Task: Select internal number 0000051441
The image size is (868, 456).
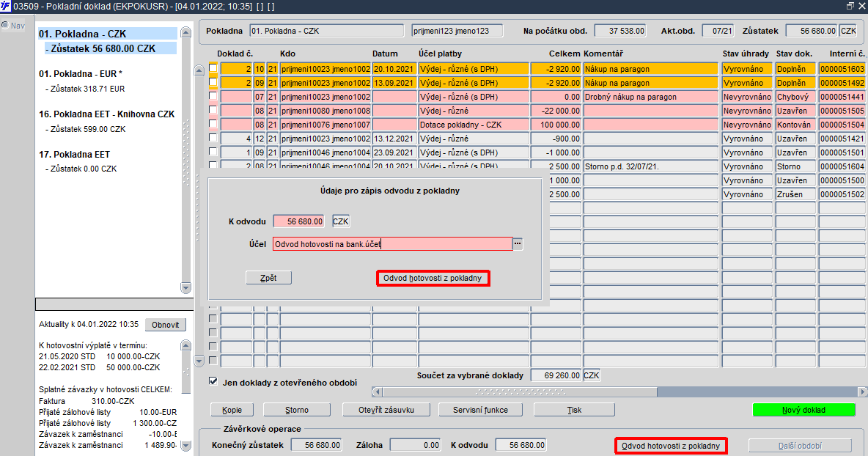Action: point(842,97)
